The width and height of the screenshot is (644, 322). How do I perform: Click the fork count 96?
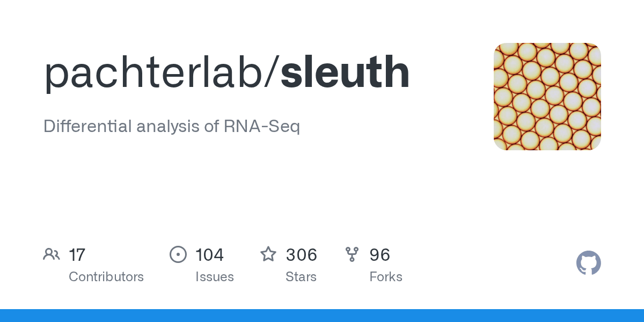[x=379, y=254]
